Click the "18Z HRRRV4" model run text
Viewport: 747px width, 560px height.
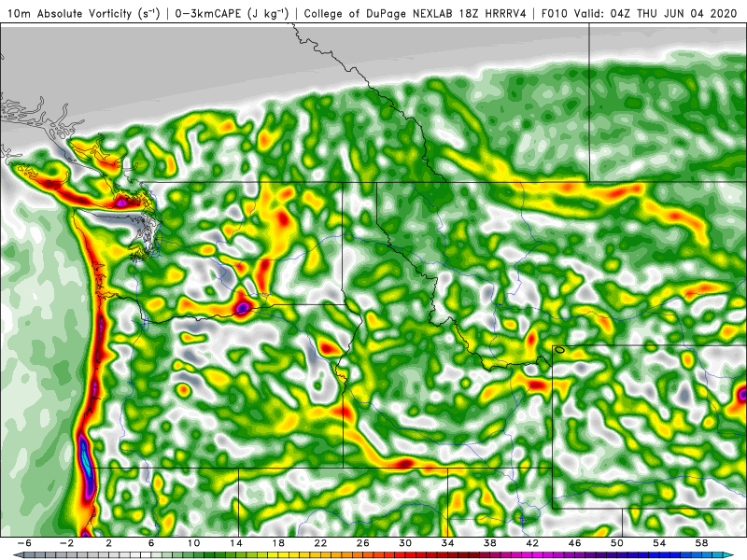coord(493,13)
